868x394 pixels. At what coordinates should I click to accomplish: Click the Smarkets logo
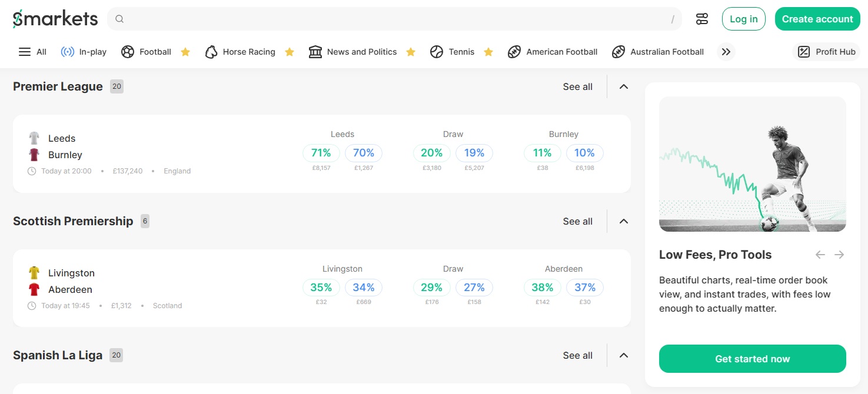click(55, 19)
